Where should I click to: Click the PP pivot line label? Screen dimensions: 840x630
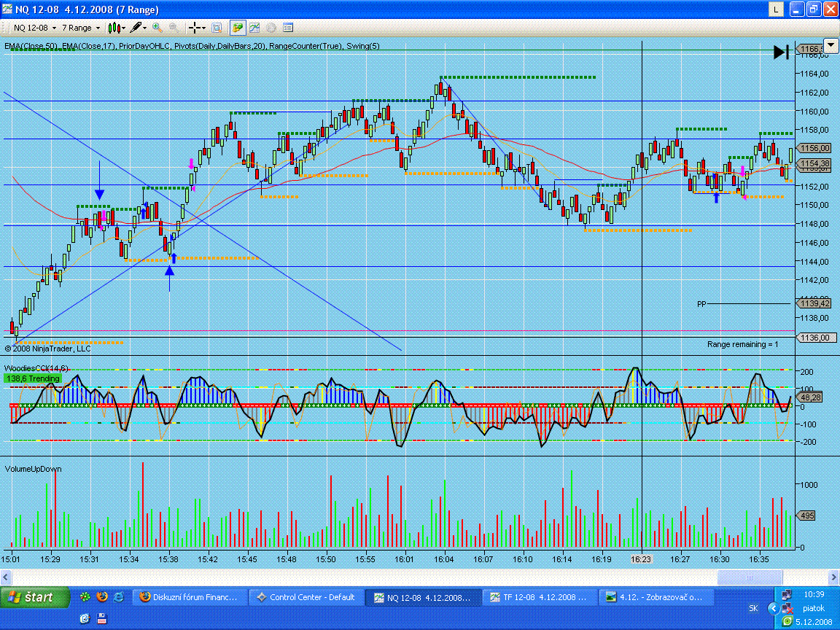701,304
